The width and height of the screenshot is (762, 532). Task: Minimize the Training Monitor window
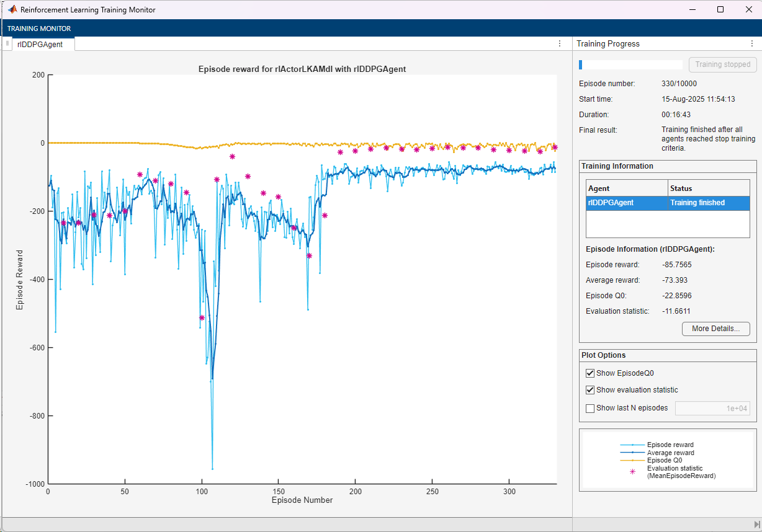click(691, 10)
